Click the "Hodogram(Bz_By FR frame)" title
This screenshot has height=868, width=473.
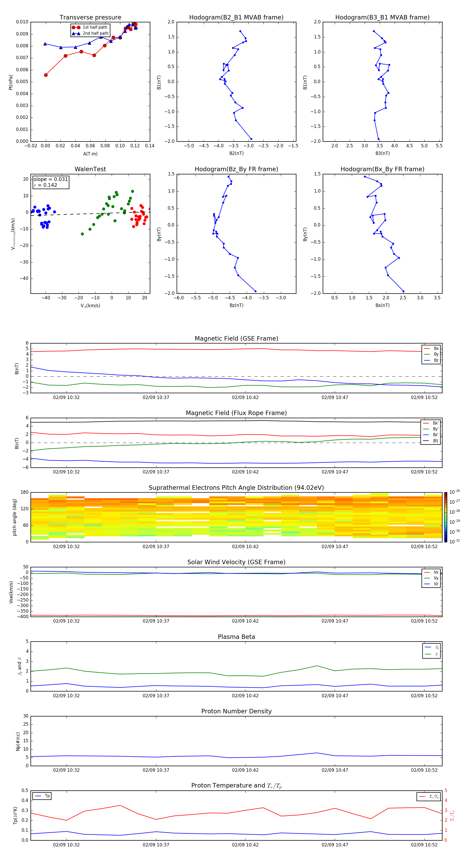coord(236,169)
